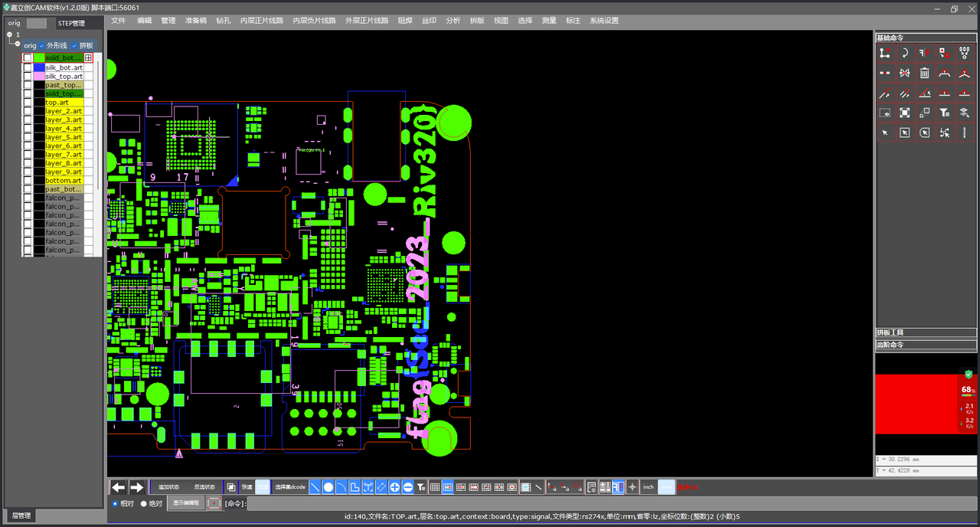Toggle checkbox for silk_bot.art layer
Viewport: 980px width, 527px height.
pyautogui.click(x=28, y=67)
